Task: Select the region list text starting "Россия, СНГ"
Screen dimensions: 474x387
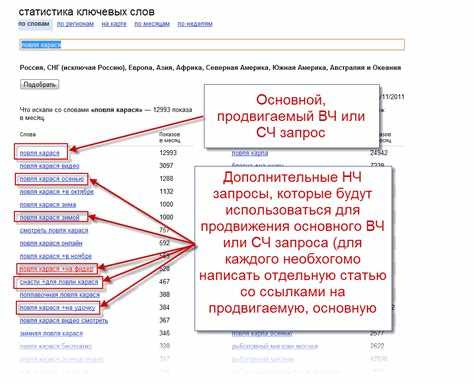Action: click(x=210, y=68)
